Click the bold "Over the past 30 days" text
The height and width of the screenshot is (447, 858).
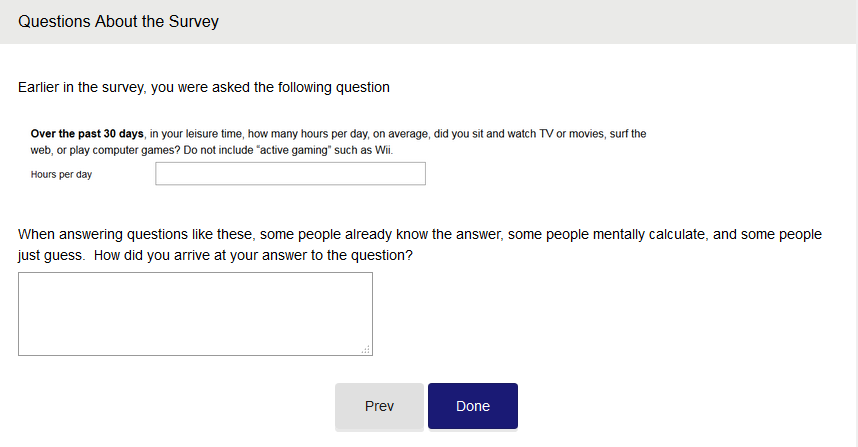coord(88,133)
